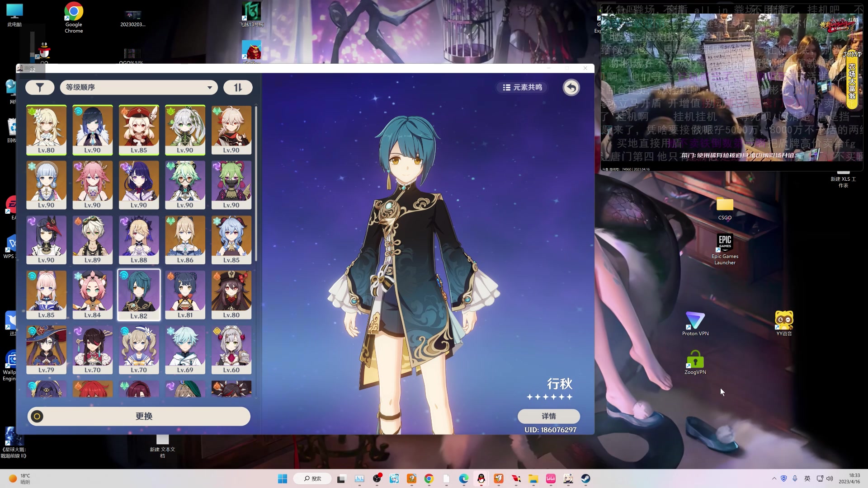Screen dimensions: 868x488
Task: Open Steam from the taskbar
Action: point(585,479)
